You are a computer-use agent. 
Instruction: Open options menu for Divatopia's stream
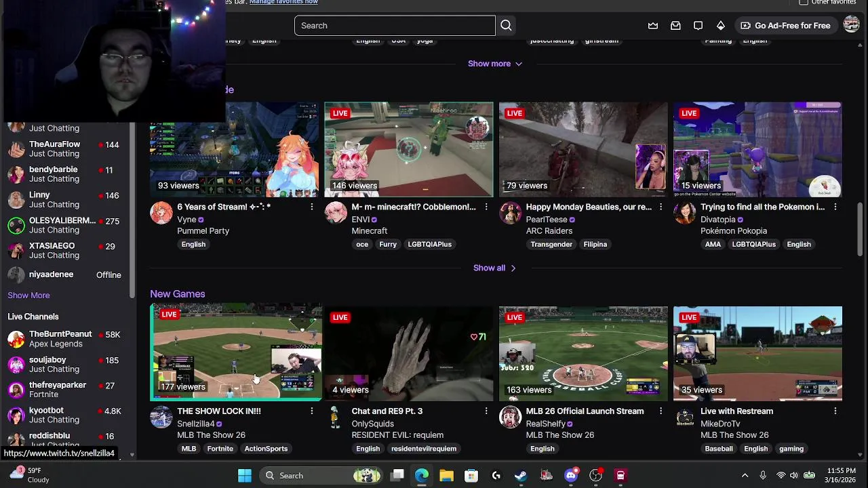click(x=835, y=207)
